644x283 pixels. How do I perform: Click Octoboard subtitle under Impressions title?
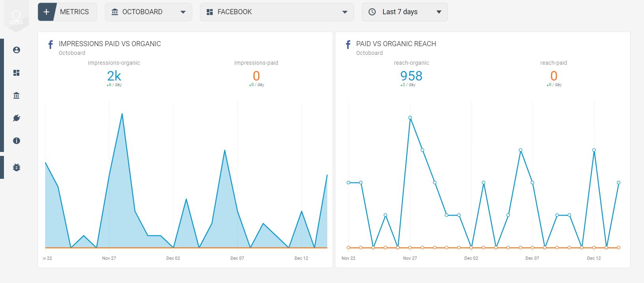tap(72, 53)
